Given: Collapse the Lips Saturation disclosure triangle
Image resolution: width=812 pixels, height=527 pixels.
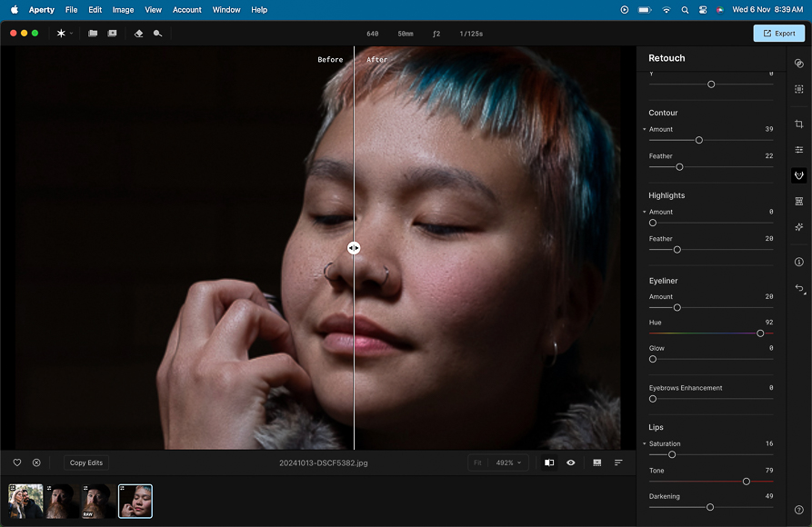Looking at the screenshot, I should (644, 444).
